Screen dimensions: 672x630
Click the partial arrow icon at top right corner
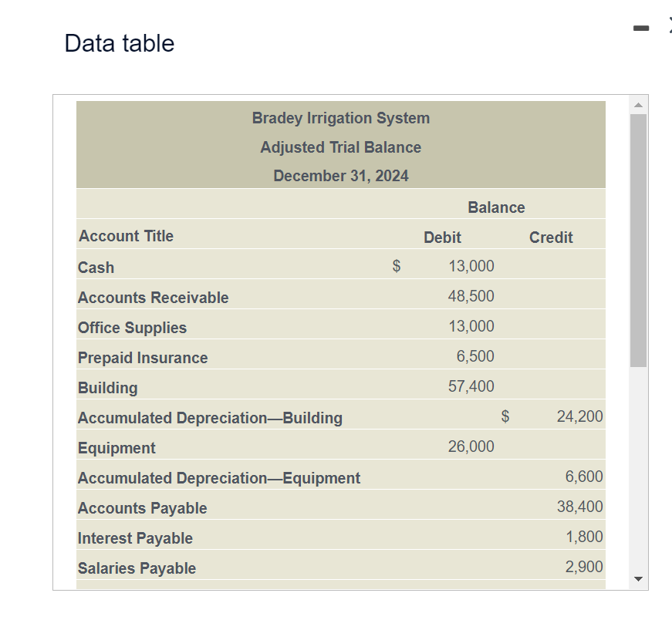[x=668, y=25]
